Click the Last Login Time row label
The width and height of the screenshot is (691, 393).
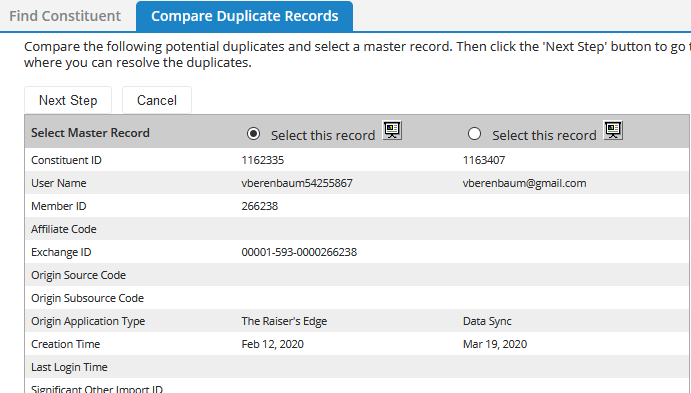[x=69, y=367]
